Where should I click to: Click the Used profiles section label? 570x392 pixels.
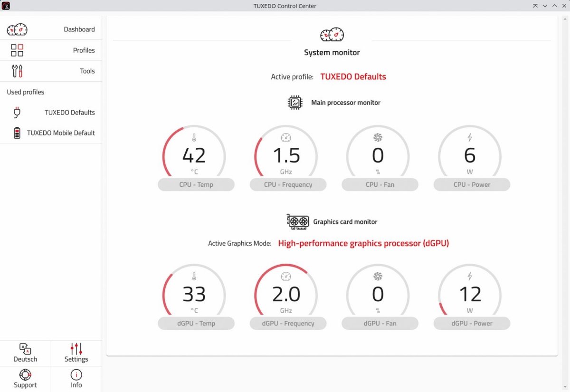(x=26, y=92)
